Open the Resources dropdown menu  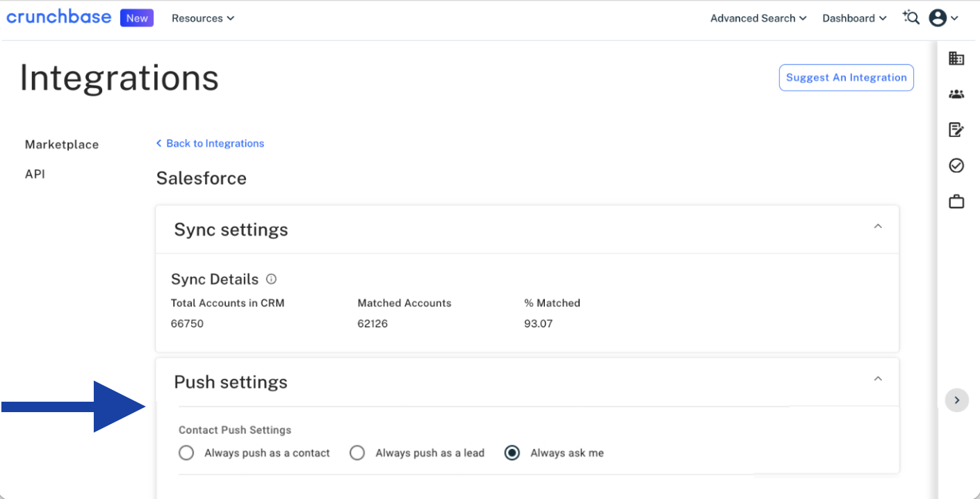click(203, 18)
